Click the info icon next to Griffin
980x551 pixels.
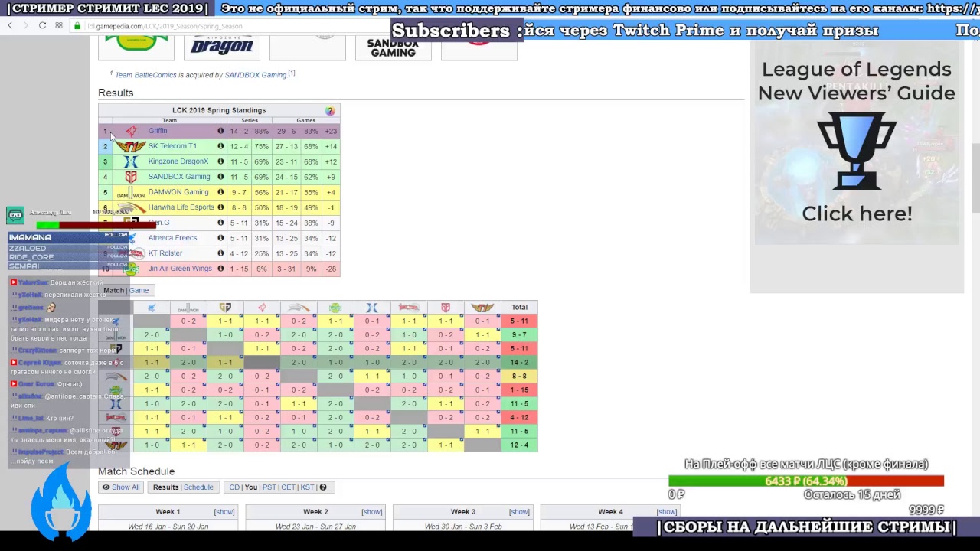point(220,131)
